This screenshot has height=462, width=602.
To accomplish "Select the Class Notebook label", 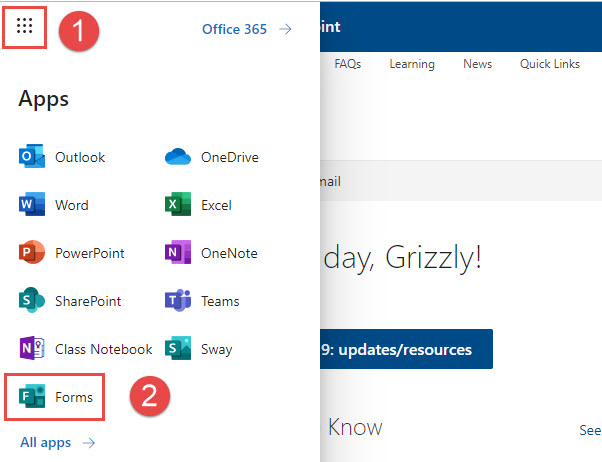I will (103, 349).
